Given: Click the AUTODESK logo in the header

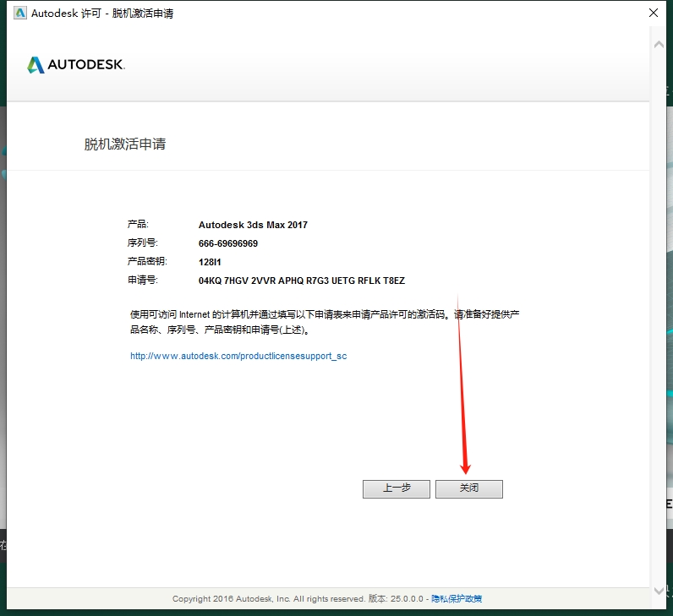Looking at the screenshot, I should (x=76, y=65).
